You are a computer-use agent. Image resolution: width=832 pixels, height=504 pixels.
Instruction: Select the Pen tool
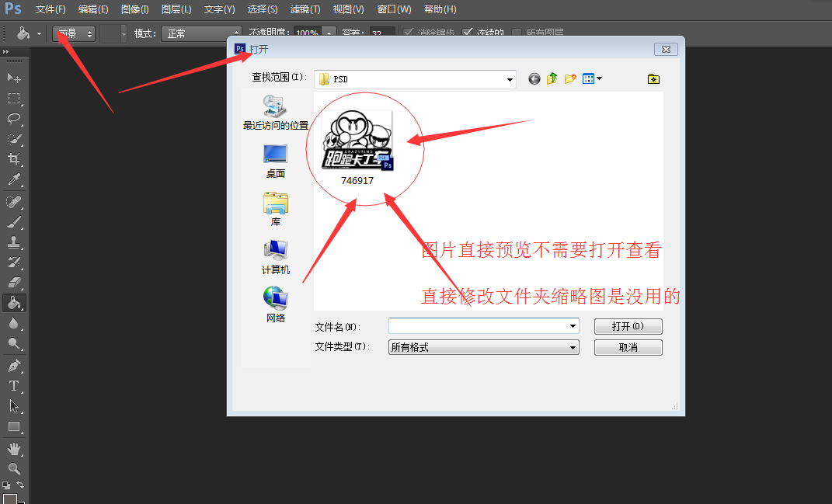pyautogui.click(x=14, y=366)
